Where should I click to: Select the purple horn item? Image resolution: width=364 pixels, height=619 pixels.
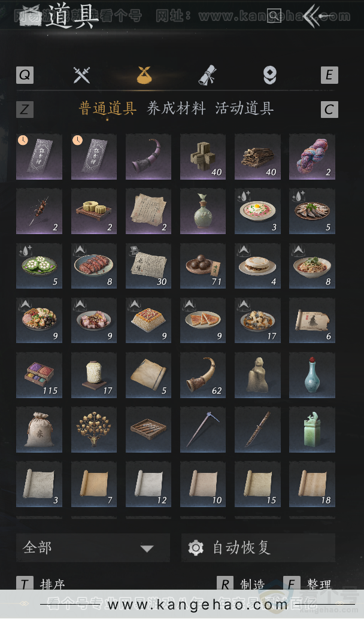[148, 157]
